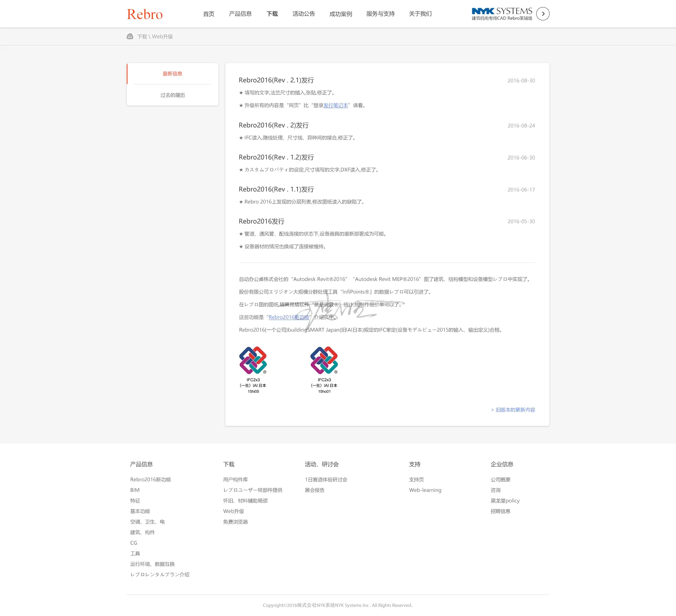Click the 活动、研讨会 footer heading
Screen dimensions: 676x616
pyautogui.click(x=322, y=464)
